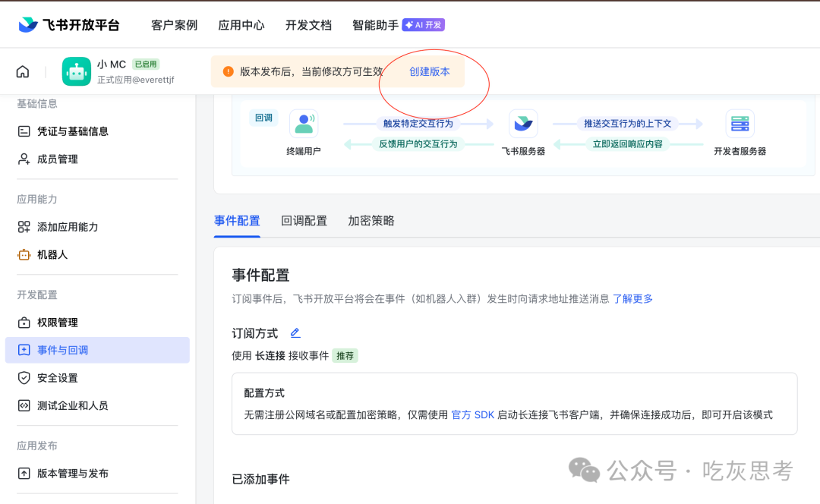Click the 版本管理与发布 upload icon
Viewport: 820px width, 504px height.
(24, 474)
